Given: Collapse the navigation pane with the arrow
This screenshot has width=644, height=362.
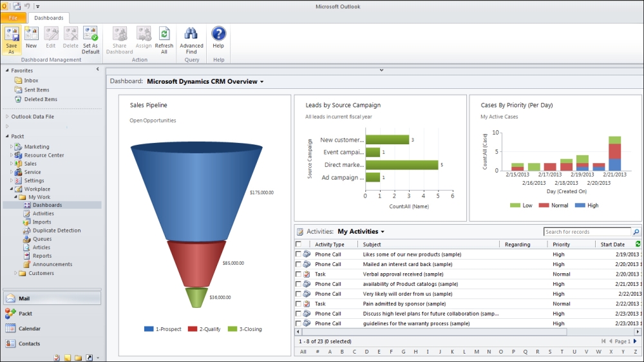Looking at the screenshot, I should [x=98, y=69].
